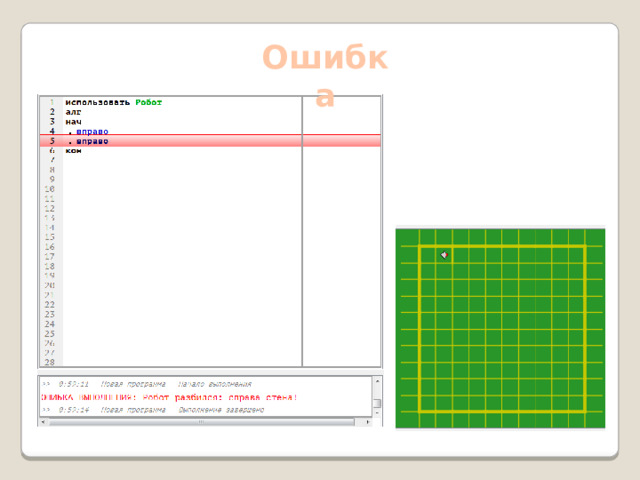Image resolution: width=640 pixels, height=480 pixels.
Task: Click the 'Начало выполнения' log entry
Action: [x=214, y=384]
